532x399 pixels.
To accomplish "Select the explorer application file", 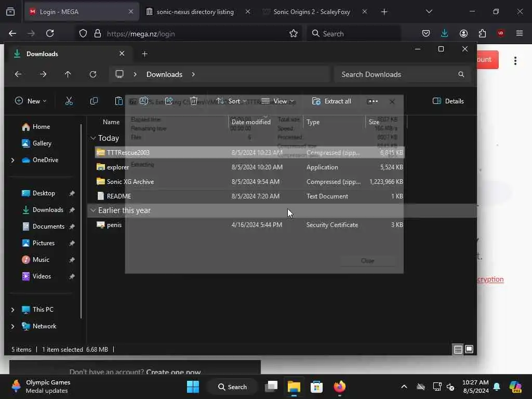I will click(x=249, y=167).
